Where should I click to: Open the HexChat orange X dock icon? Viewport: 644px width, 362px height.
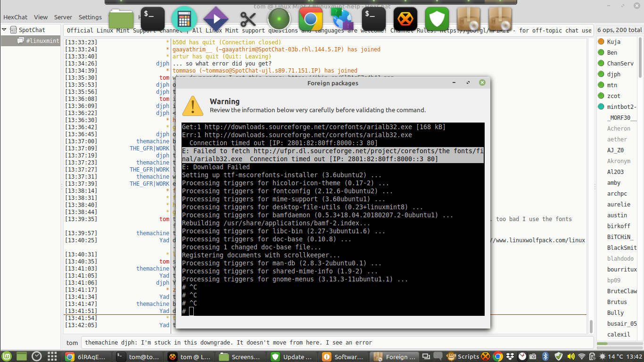coord(405,19)
